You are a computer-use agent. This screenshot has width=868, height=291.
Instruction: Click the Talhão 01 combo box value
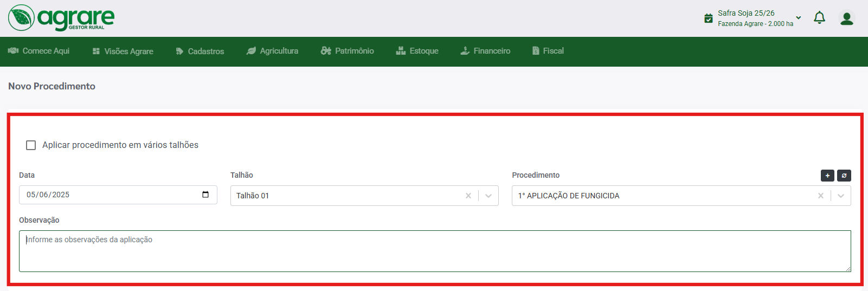click(x=253, y=196)
